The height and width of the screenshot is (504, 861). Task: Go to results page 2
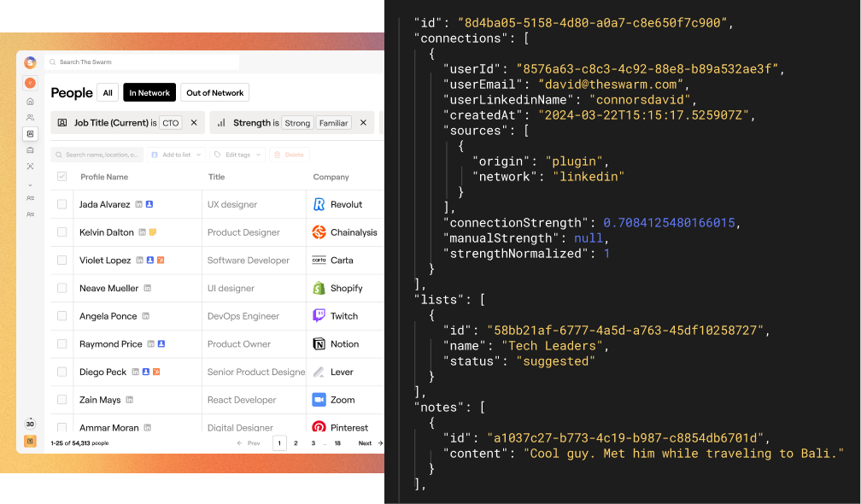pos(296,443)
